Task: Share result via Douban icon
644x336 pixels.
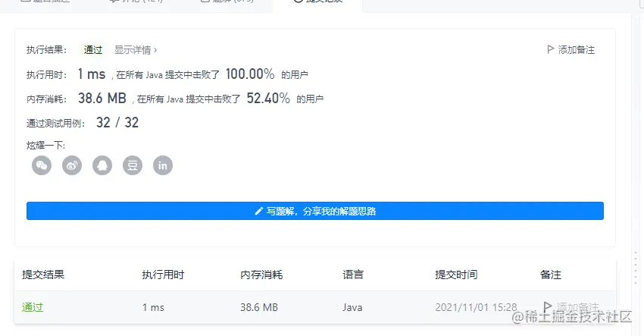Action: pos(133,165)
